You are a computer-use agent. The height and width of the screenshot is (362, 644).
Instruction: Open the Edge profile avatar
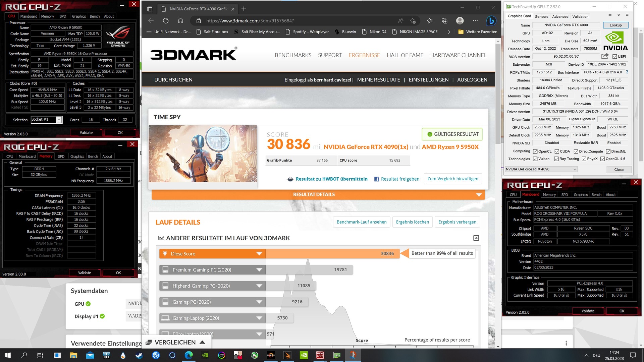460,21
